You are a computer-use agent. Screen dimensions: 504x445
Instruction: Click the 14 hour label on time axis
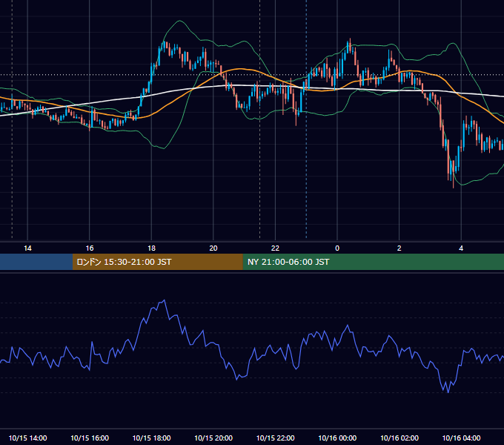coord(27,248)
